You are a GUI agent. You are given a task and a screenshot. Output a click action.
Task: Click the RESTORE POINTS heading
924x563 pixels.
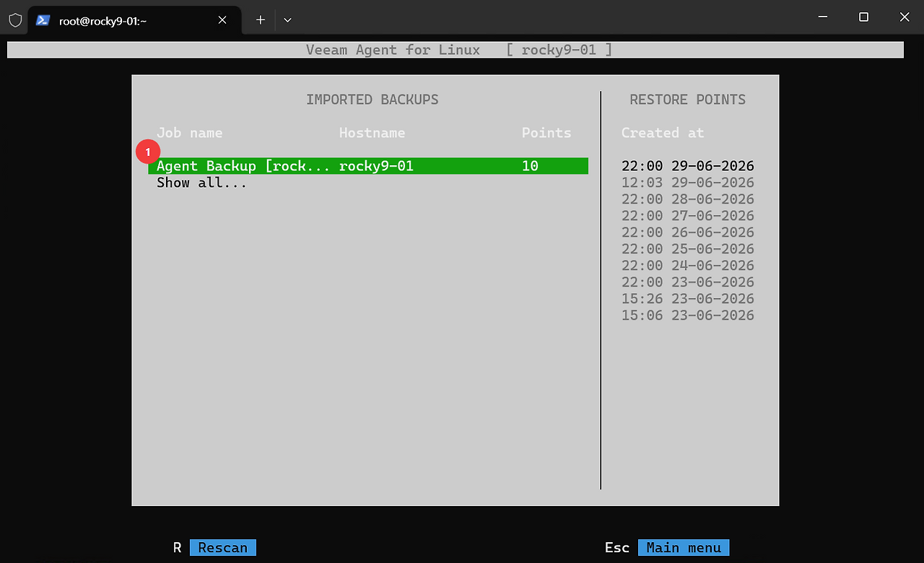pyautogui.click(x=688, y=100)
